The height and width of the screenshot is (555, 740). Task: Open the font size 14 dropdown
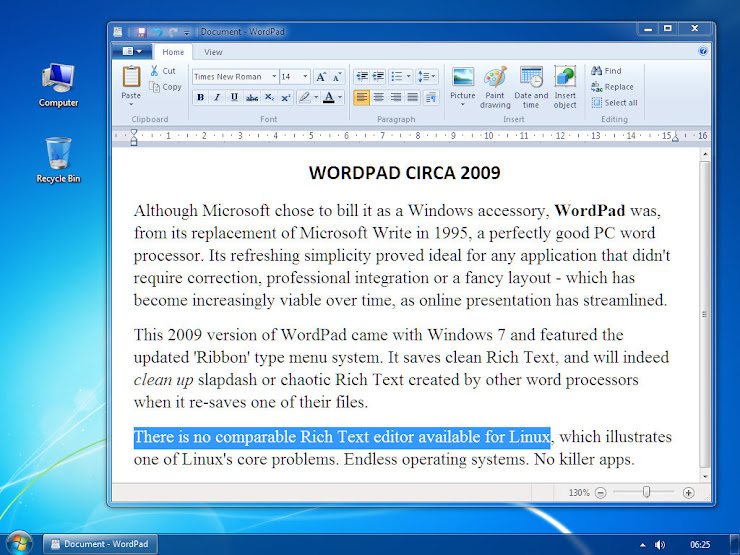click(x=305, y=76)
